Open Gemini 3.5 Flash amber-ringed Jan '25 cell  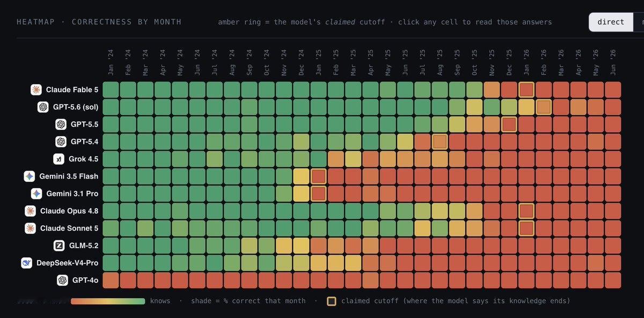point(319,176)
